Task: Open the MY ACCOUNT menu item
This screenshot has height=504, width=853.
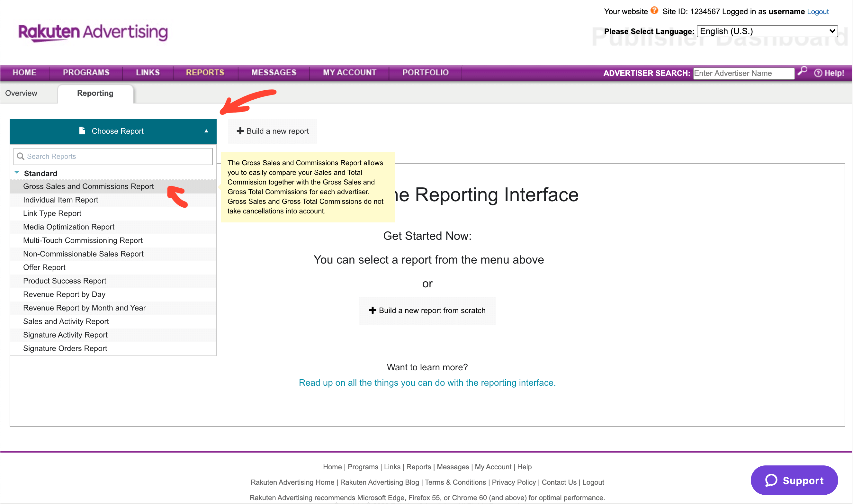Action: 349,72
